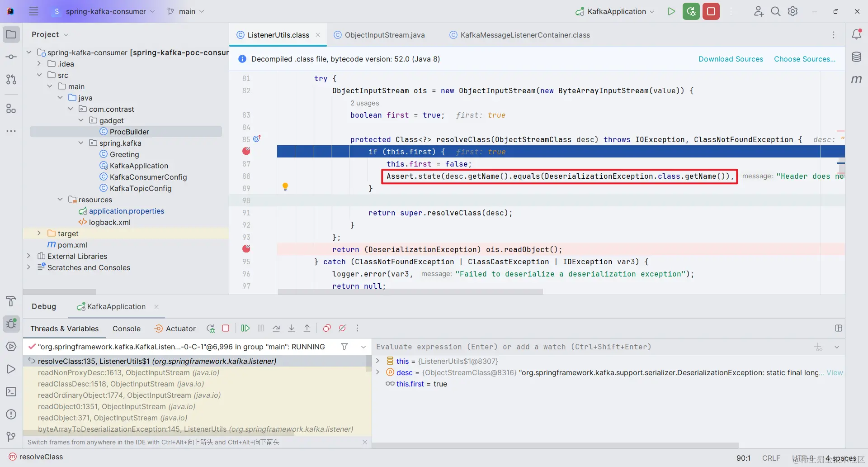Expand External Libraries node
This screenshot has height=467, width=868.
pos(29,256)
